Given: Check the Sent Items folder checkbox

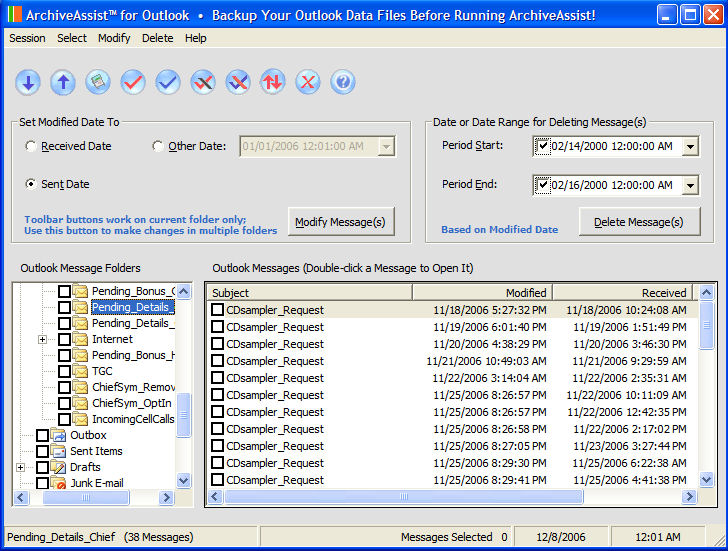Looking at the screenshot, I should [42, 451].
